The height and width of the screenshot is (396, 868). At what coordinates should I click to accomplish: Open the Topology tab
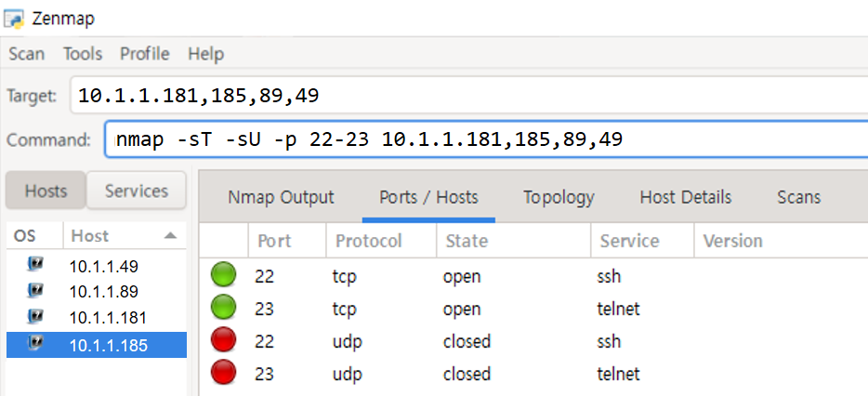(559, 197)
